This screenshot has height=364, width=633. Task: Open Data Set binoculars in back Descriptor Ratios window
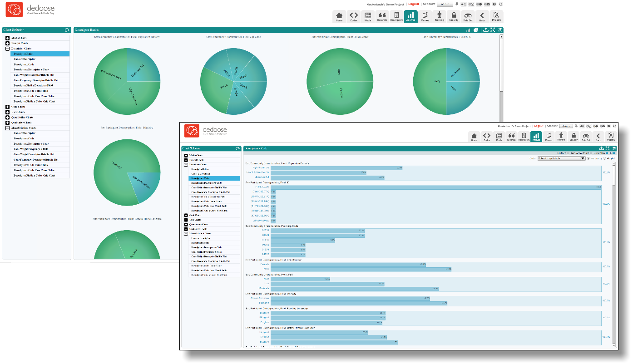coord(468,16)
